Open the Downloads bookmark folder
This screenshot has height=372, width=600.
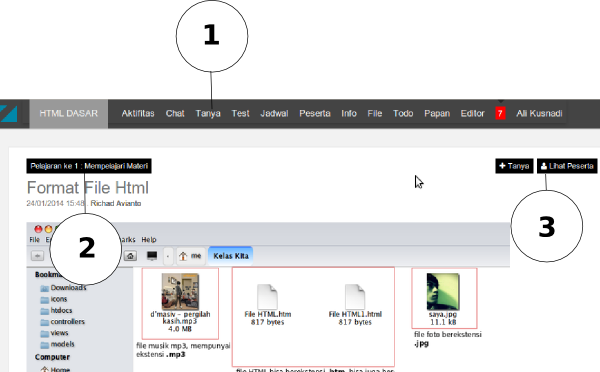point(64,288)
